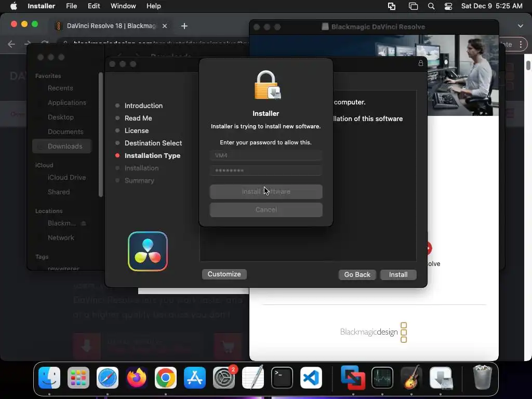532x399 pixels.
Task: Select Recents in Finder sidebar
Action: 60,88
